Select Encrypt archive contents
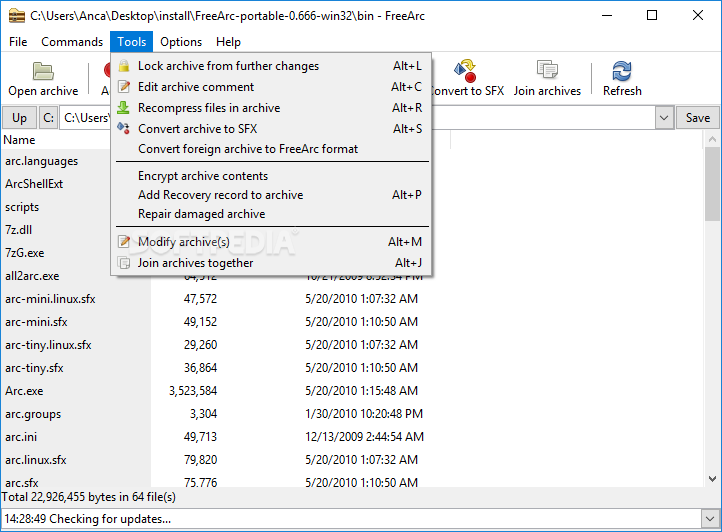 click(x=271, y=176)
